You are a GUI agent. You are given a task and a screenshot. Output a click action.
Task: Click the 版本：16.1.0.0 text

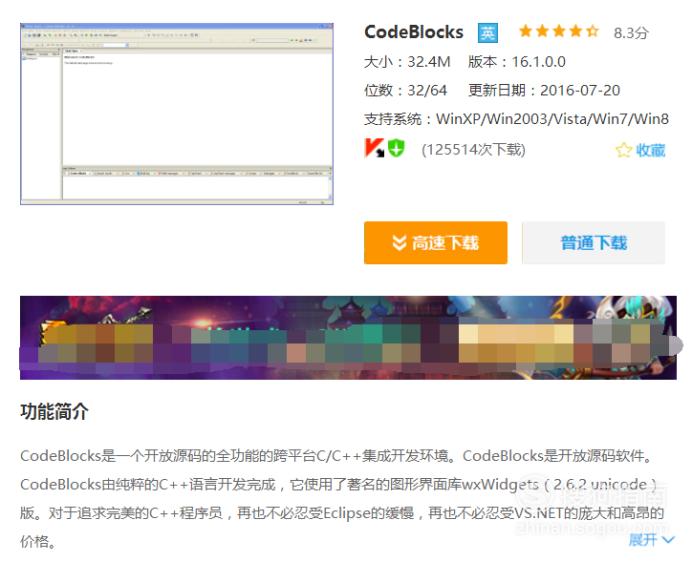coord(517,62)
